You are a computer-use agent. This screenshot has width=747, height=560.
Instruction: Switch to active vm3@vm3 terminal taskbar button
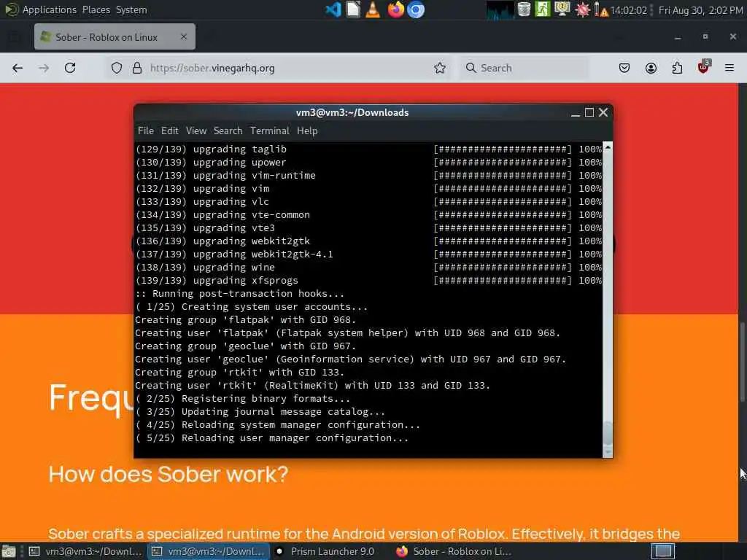208,551
